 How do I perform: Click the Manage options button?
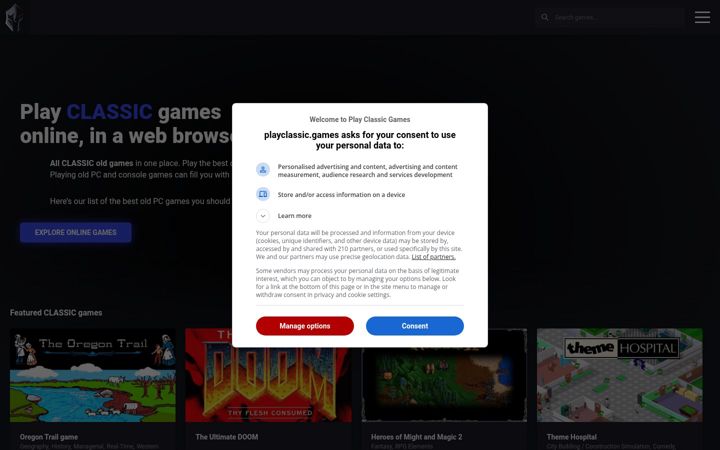(x=305, y=326)
